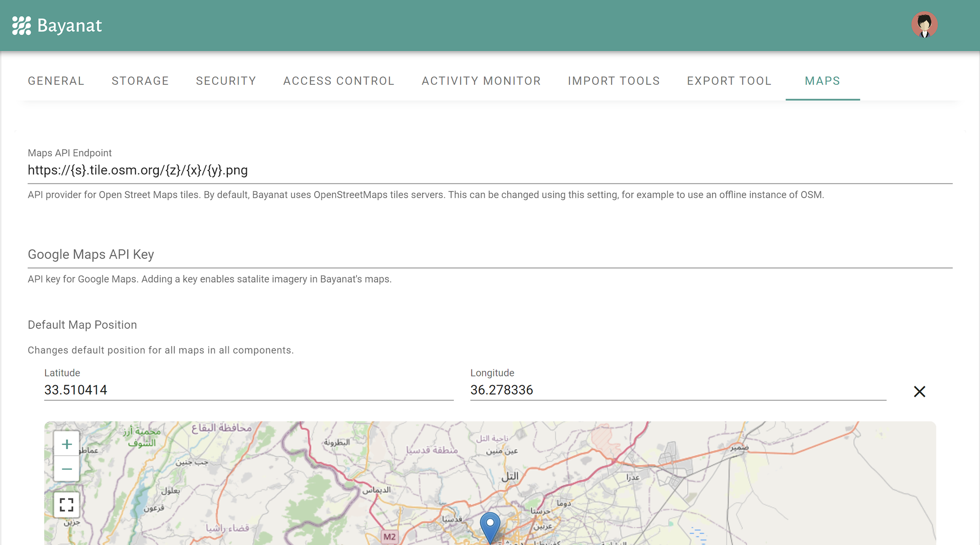Click the Bayanat logo icon
The width and height of the screenshot is (980, 545).
pos(22,25)
